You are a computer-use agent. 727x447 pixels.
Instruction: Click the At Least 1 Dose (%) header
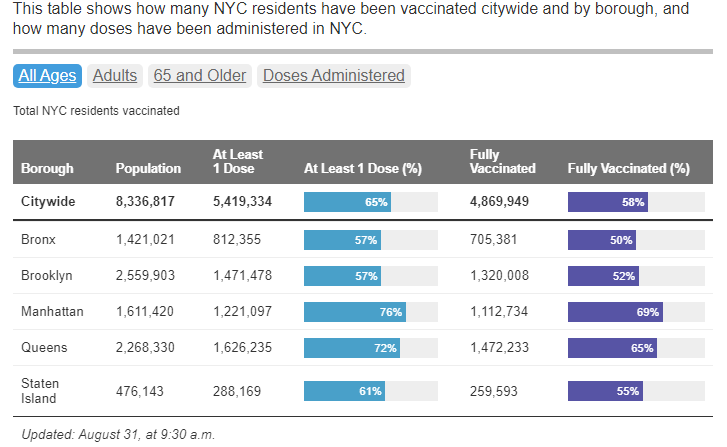362,169
